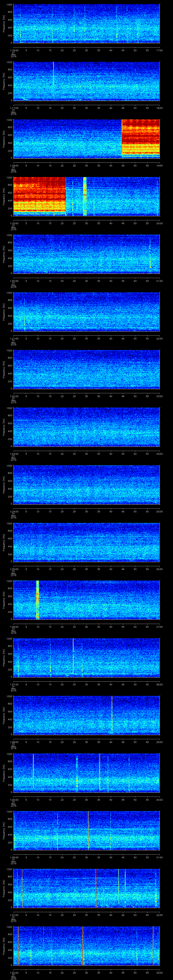
Task: Select the "1:28:00" time axis label
Action: pos(14,742)
